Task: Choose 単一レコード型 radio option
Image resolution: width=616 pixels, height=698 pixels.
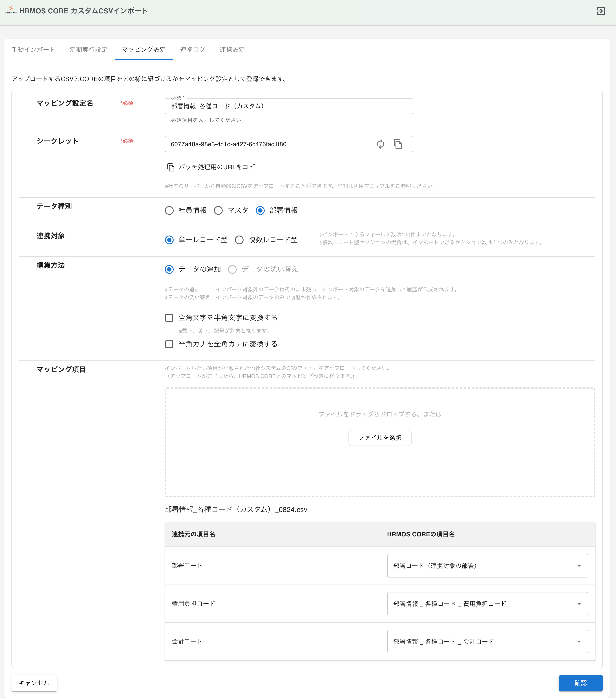Action: coord(169,240)
